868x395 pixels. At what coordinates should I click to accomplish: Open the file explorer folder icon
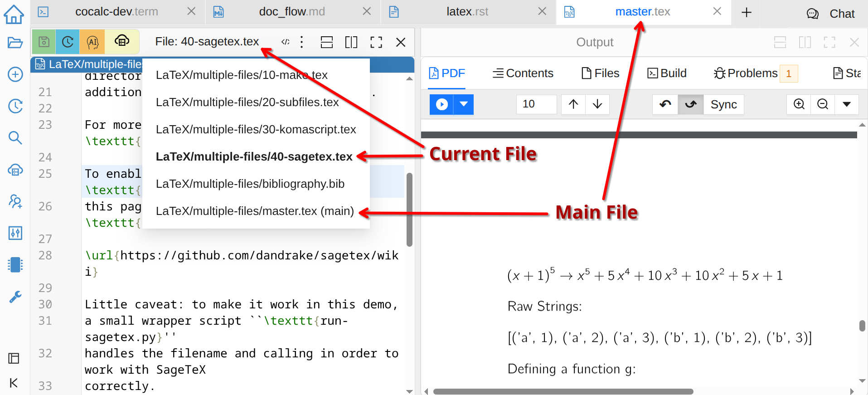click(x=15, y=43)
